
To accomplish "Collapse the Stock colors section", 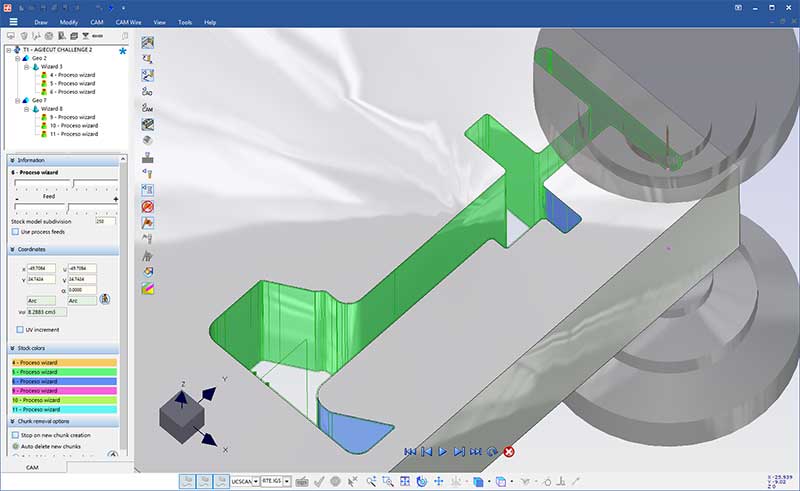I will [11, 348].
